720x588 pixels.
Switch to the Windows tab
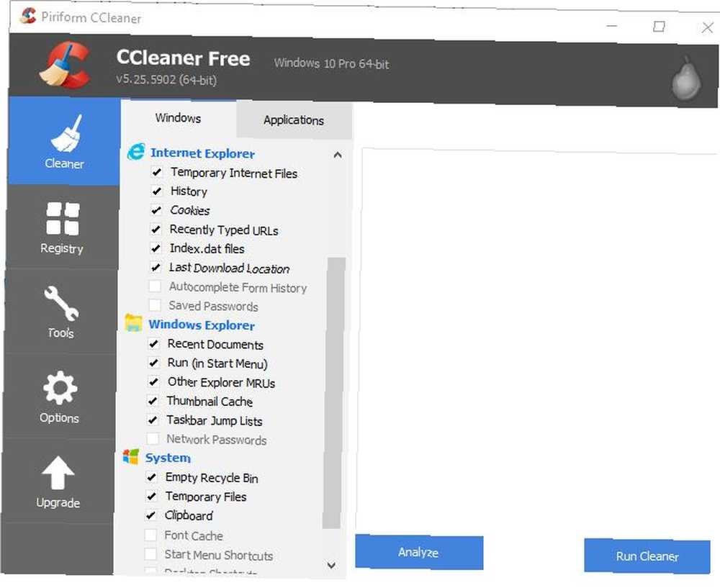[178, 118]
